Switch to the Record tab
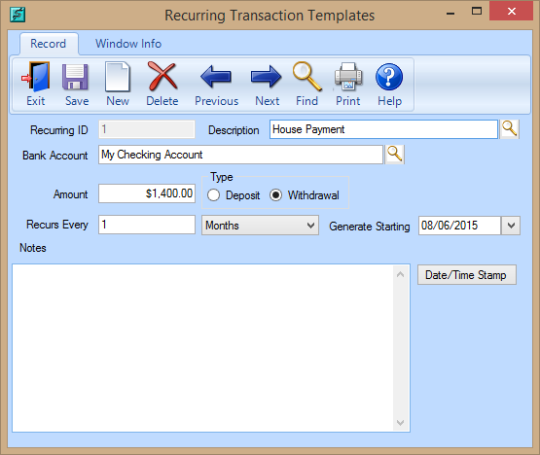 [x=48, y=44]
